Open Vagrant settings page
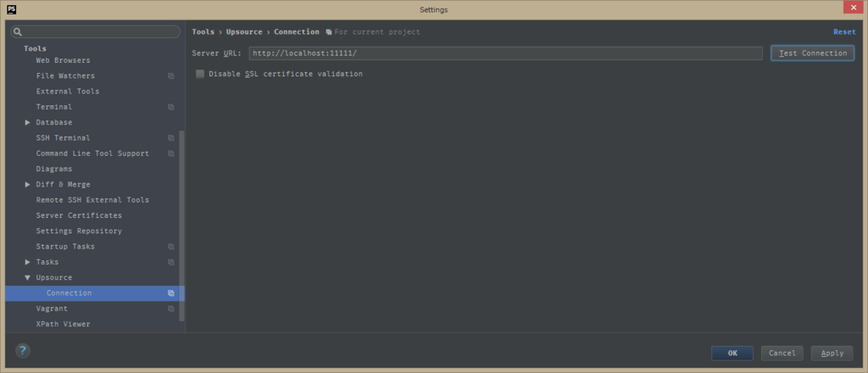868x373 pixels. point(52,309)
